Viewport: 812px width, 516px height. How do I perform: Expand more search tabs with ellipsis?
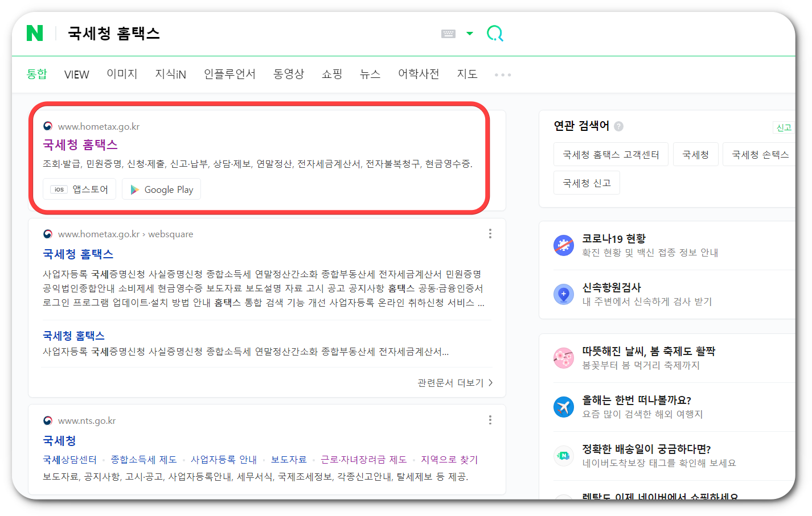502,74
